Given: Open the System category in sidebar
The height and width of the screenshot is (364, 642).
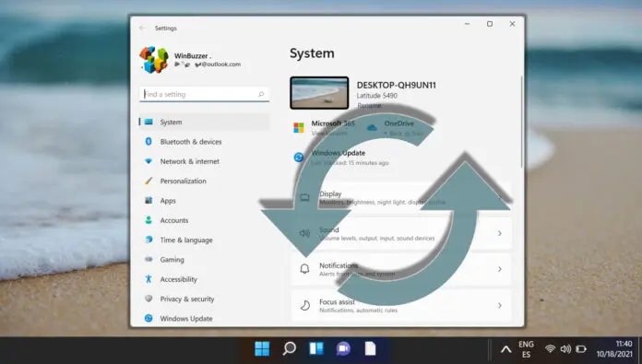Looking at the screenshot, I should [x=204, y=122].
